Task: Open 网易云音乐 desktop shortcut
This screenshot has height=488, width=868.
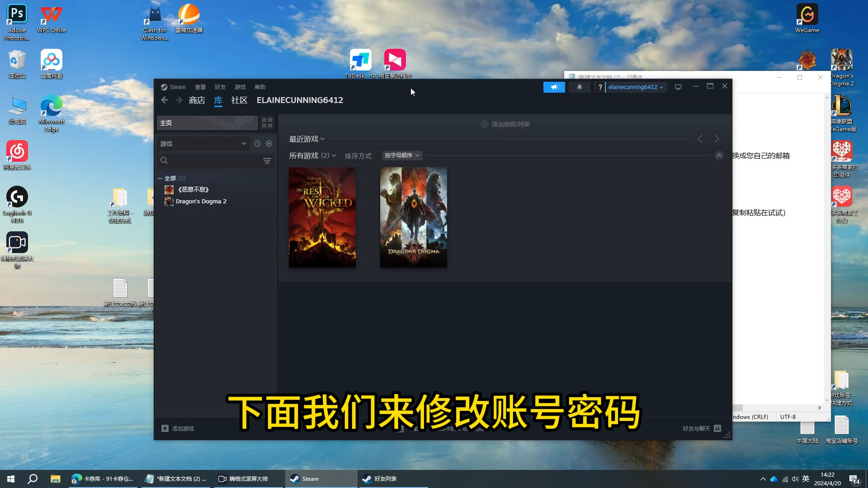Action: [17, 155]
